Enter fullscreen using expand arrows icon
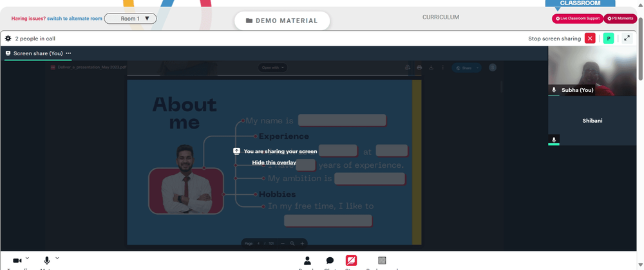 [627, 39]
